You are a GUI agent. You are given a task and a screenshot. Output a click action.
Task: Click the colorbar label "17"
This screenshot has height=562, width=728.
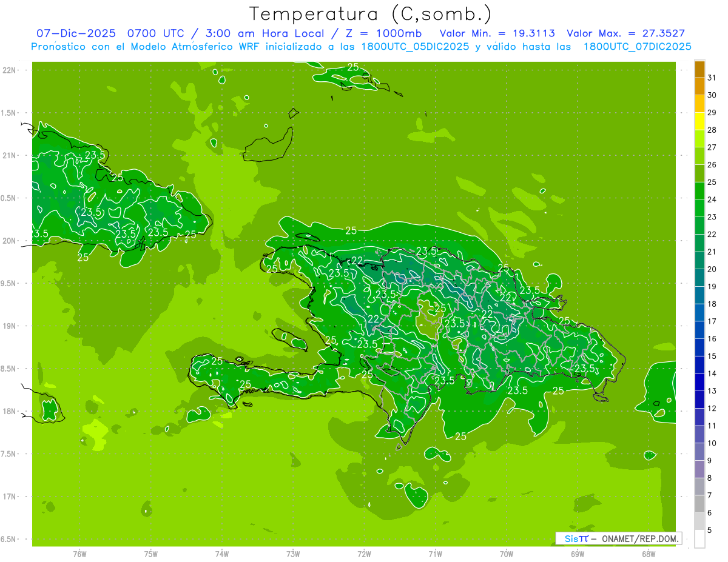click(712, 321)
